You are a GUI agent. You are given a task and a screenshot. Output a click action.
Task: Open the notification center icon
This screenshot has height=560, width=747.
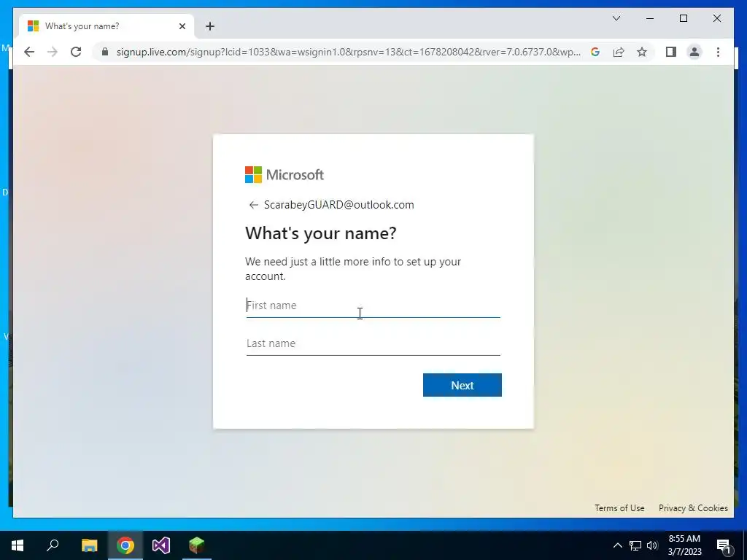724,545
